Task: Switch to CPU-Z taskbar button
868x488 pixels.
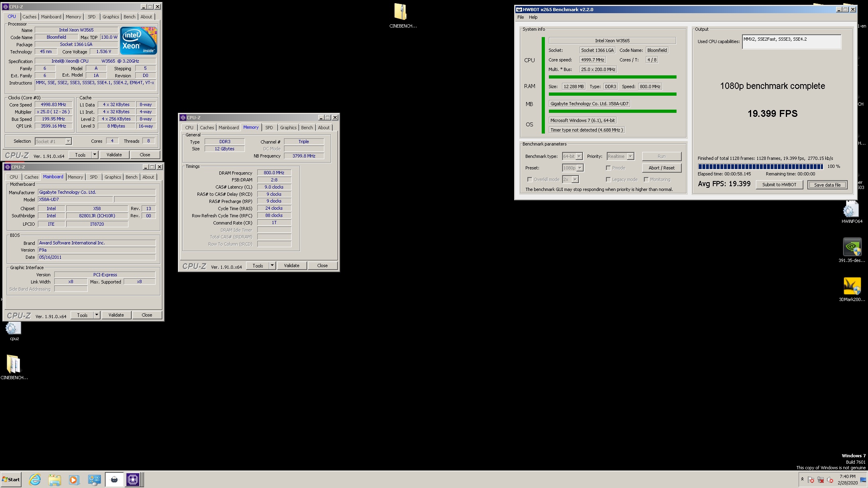Action: (x=133, y=480)
